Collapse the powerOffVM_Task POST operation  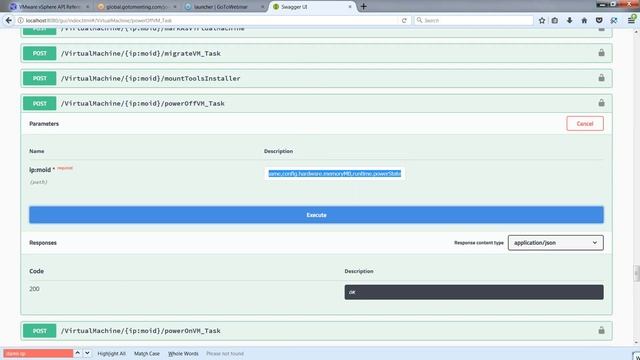tap(316, 104)
